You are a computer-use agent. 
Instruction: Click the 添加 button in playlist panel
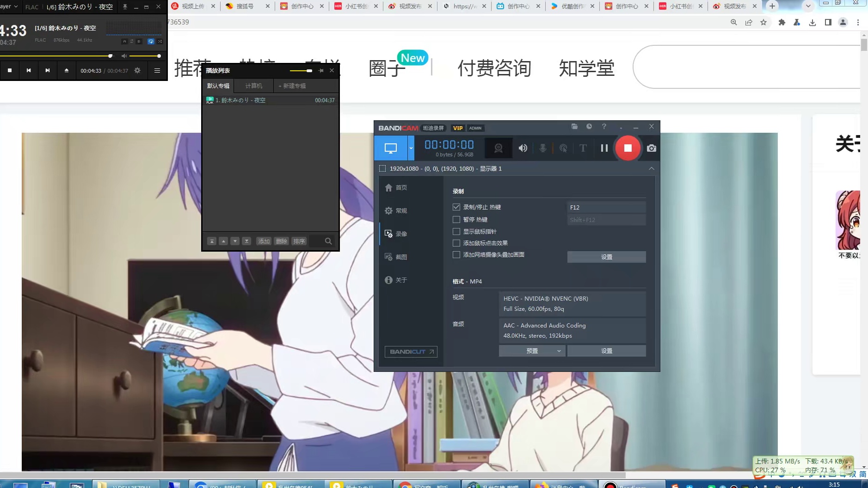pos(264,241)
